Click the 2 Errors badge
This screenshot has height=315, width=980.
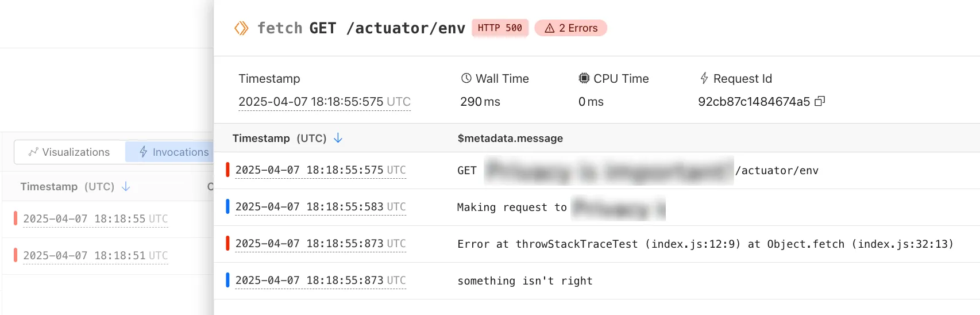[570, 28]
